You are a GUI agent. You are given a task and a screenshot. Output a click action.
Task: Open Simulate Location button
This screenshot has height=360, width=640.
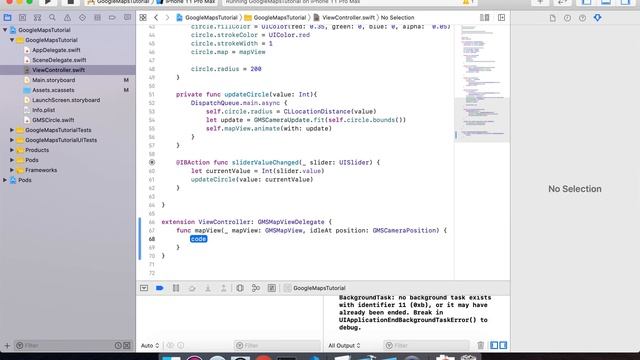click(x=272, y=288)
